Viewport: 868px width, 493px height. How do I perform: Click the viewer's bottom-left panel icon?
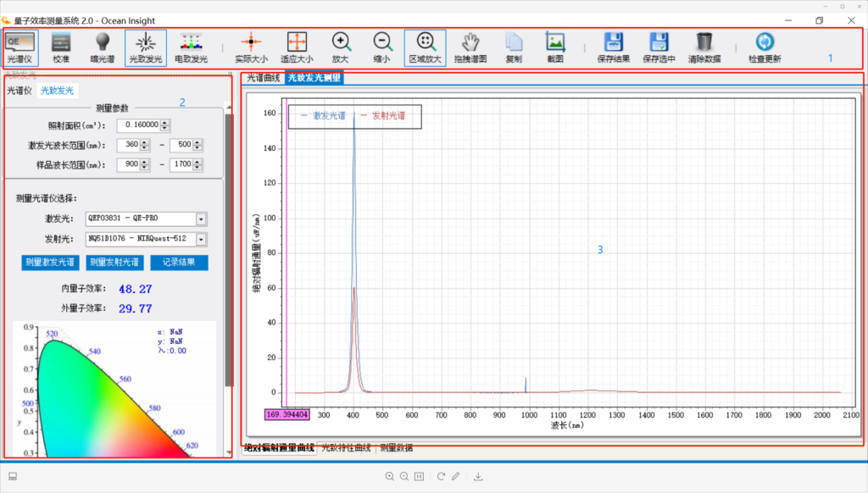13,476
